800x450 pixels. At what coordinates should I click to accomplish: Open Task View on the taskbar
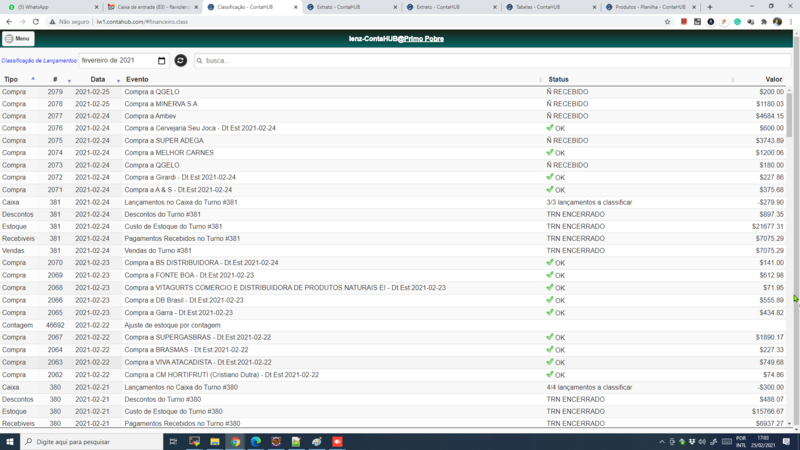click(173, 442)
